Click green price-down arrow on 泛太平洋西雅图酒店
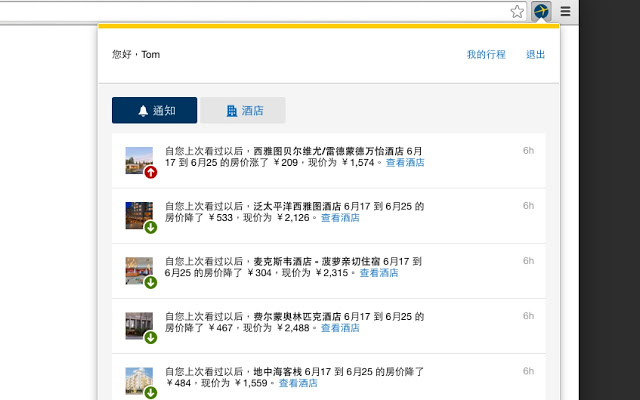This screenshot has width=640, height=400. pos(151,227)
